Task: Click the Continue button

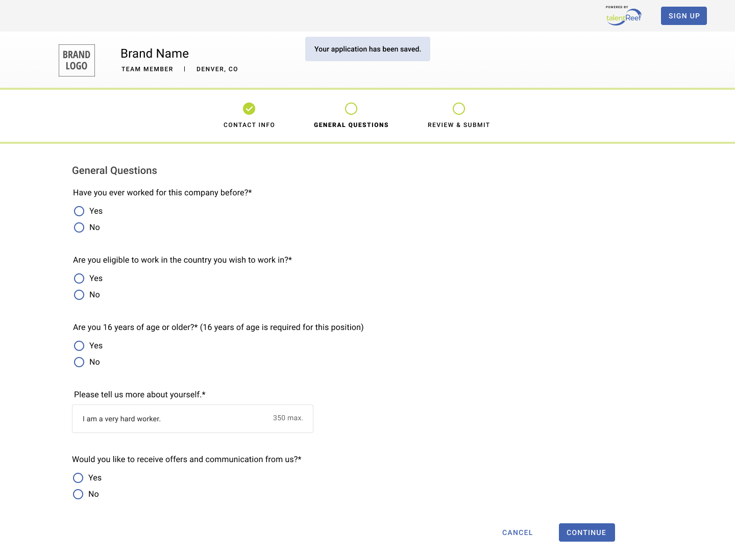Action: click(586, 532)
